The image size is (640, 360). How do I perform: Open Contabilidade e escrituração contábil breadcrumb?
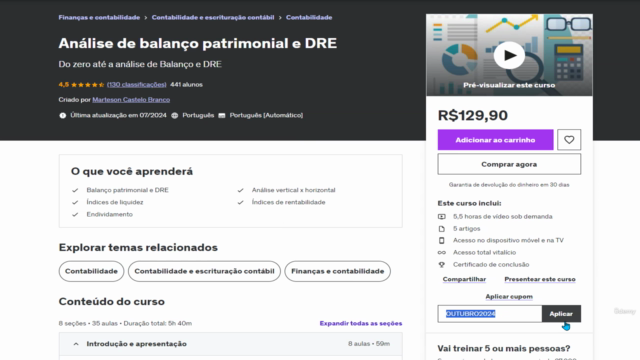pyautogui.click(x=213, y=18)
